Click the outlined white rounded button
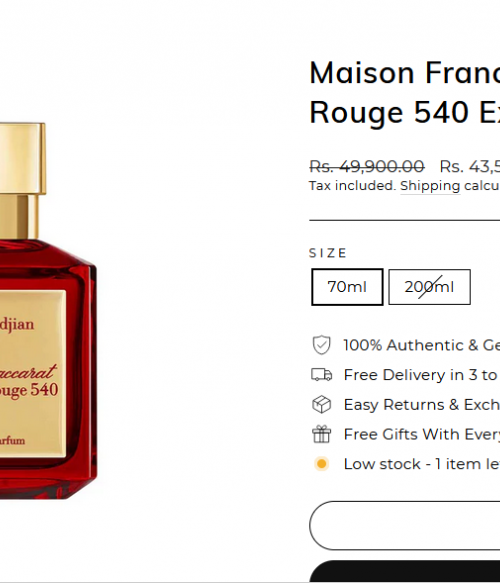 (404, 525)
